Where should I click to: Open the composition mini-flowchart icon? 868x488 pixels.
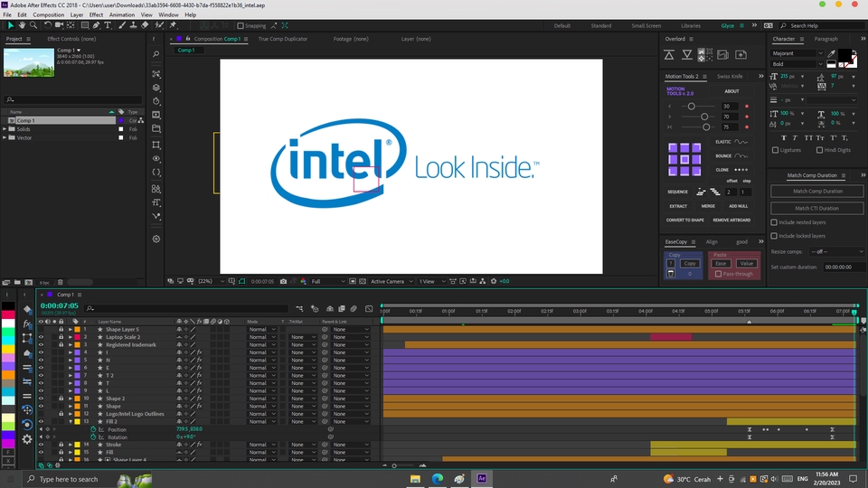click(x=299, y=309)
